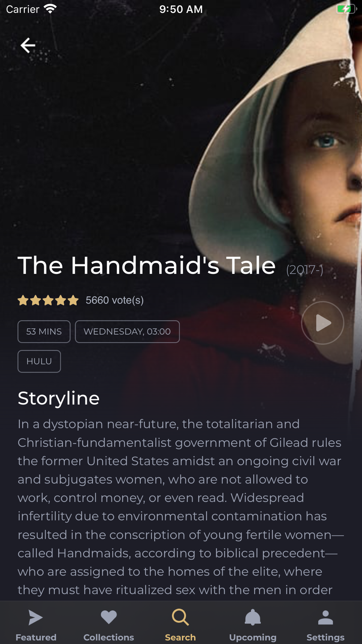Tap the battery charging icon

point(347,9)
